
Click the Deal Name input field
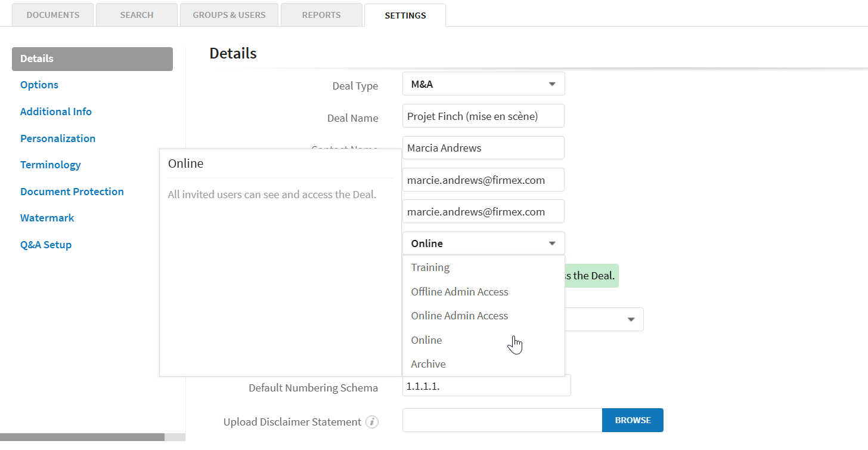(483, 116)
